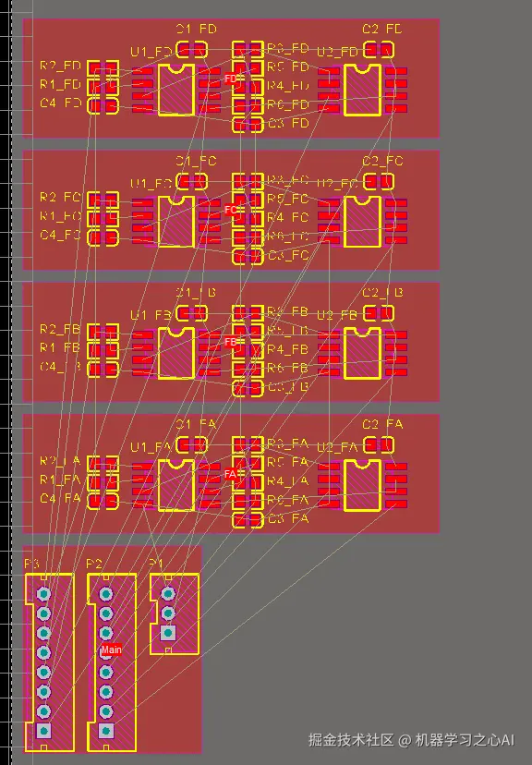532x765 pixels.
Task: Click the R4_FC designator label
Action: click(x=288, y=218)
